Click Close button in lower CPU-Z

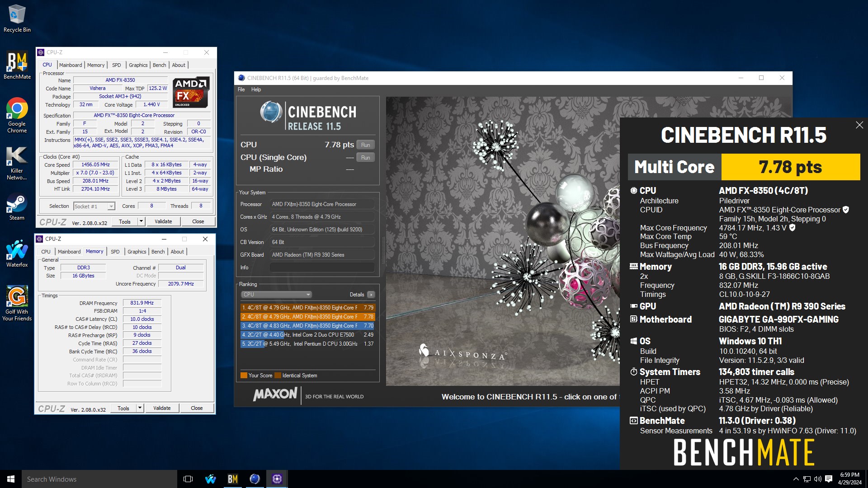(197, 408)
